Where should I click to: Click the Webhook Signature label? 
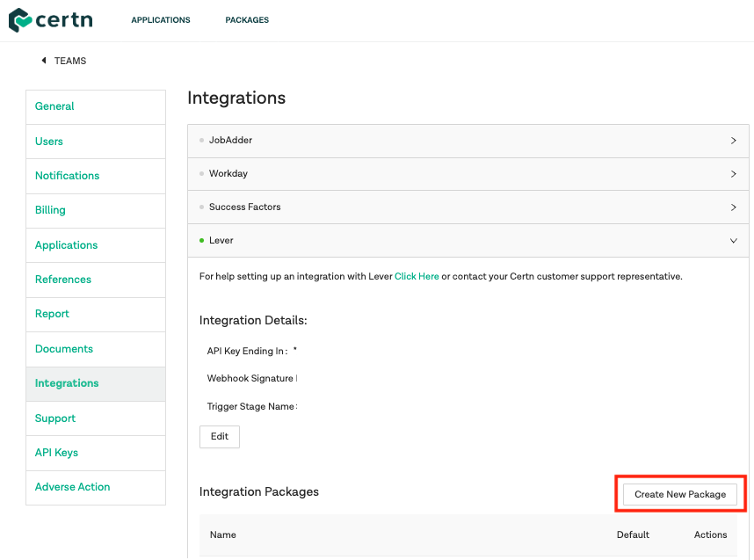click(252, 379)
